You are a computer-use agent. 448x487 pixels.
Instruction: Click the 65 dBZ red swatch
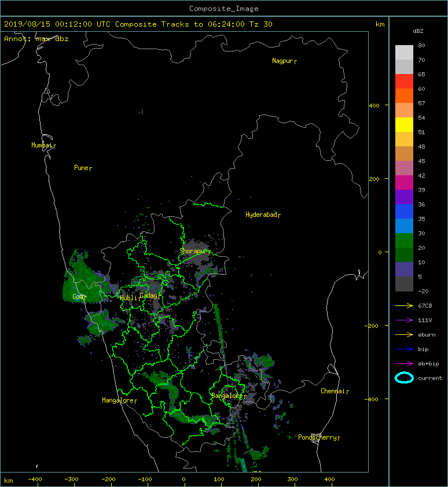[404, 81]
